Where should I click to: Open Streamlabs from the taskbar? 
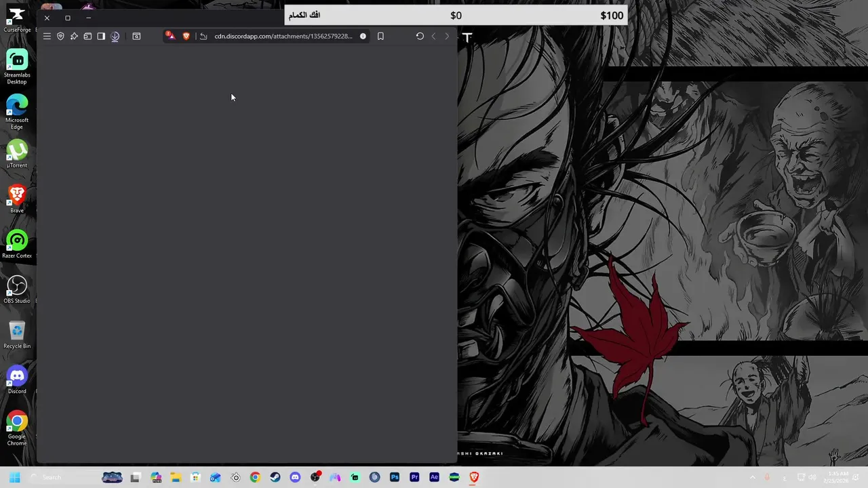(x=355, y=477)
